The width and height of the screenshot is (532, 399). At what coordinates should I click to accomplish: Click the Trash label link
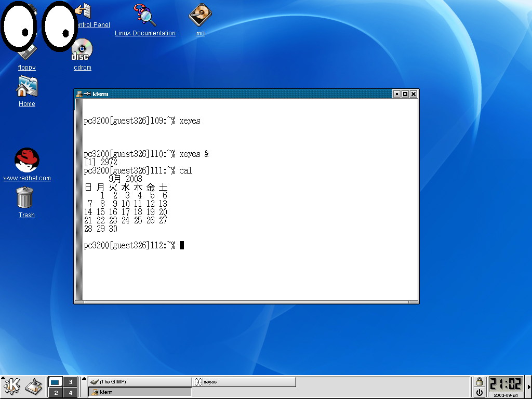pyautogui.click(x=26, y=215)
